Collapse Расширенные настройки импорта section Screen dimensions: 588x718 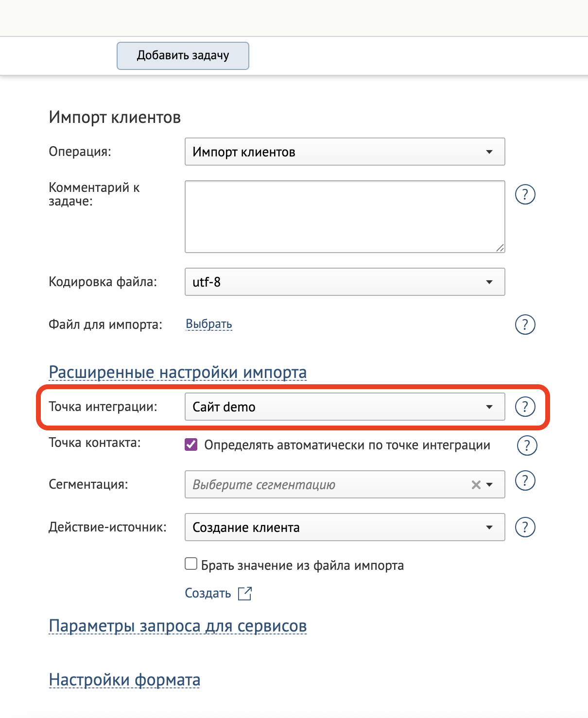pyautogui.click(x=178, y=372)
